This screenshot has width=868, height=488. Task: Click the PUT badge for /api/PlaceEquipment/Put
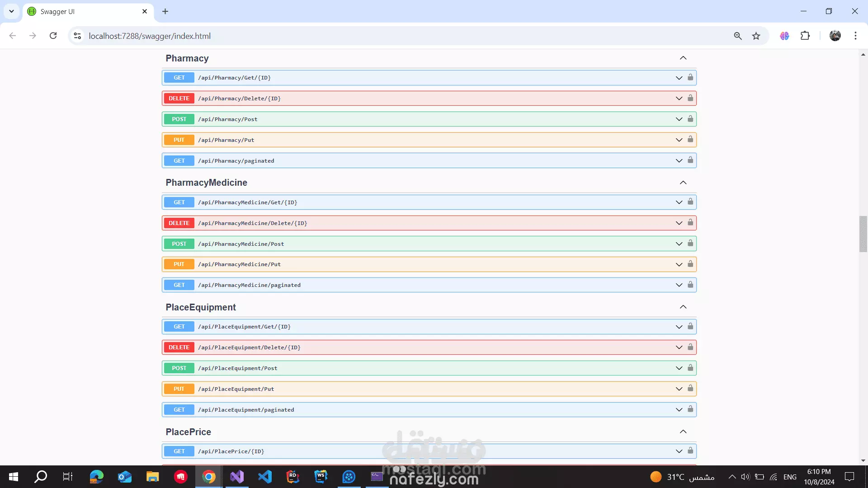pyautogui.click(x=179, y=389)
